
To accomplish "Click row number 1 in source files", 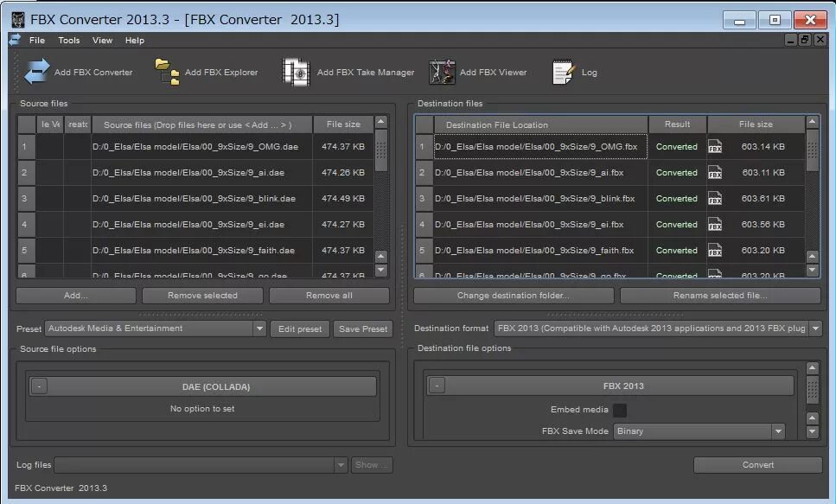I will coord(26,147).
